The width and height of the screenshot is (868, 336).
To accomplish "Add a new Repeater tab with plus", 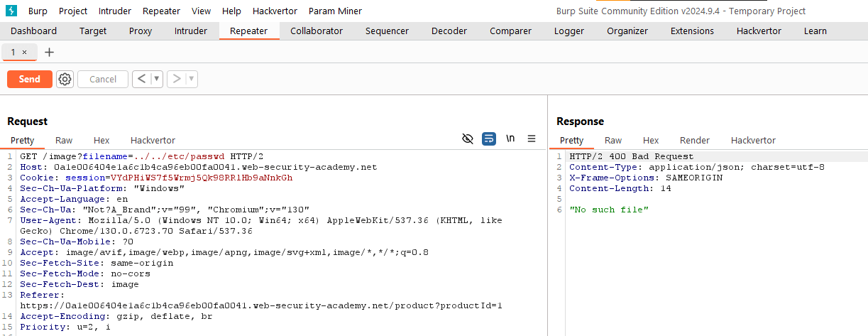I will [x=49, y=53].
